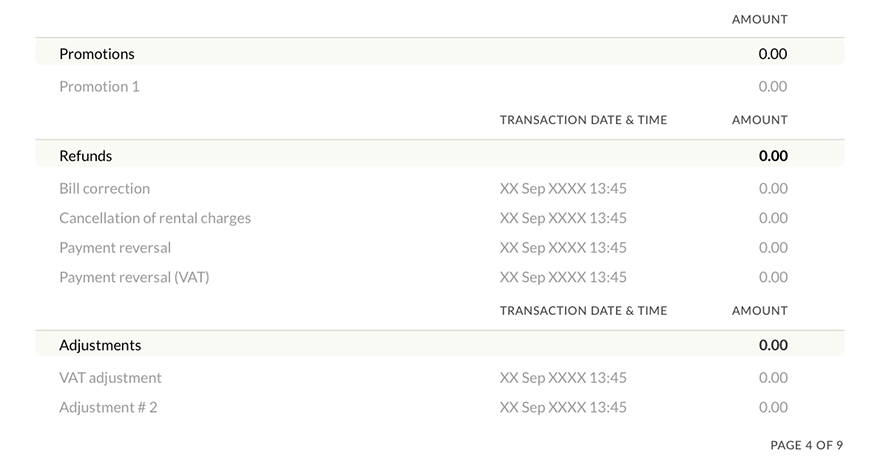Screen dimensions: 880x476
Task: Open Cancellation of rental charges entry
Action: (x=155, y=218)
